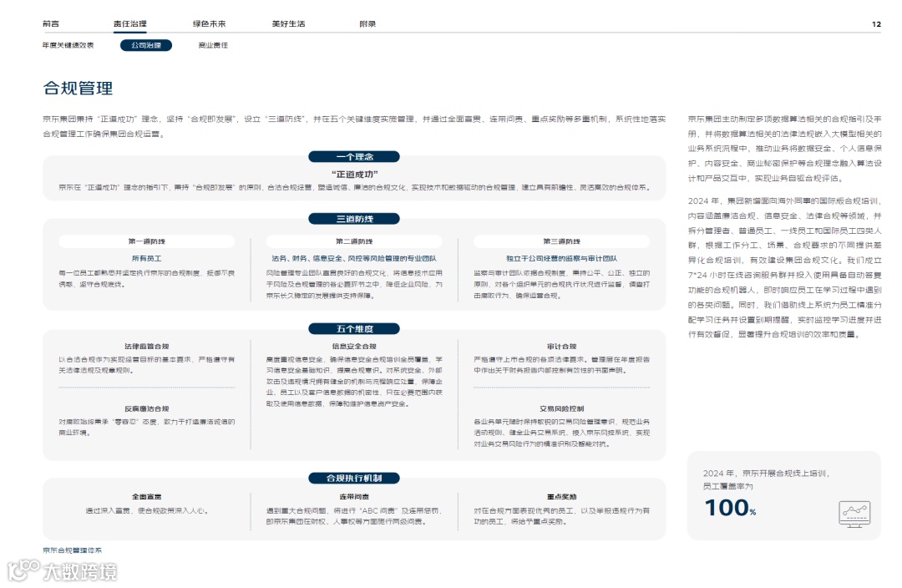Viewport: 902px width, 588px height.
Task: Select 独立于公司经营的监察与审计团队 heading
Action: (561, 258)
